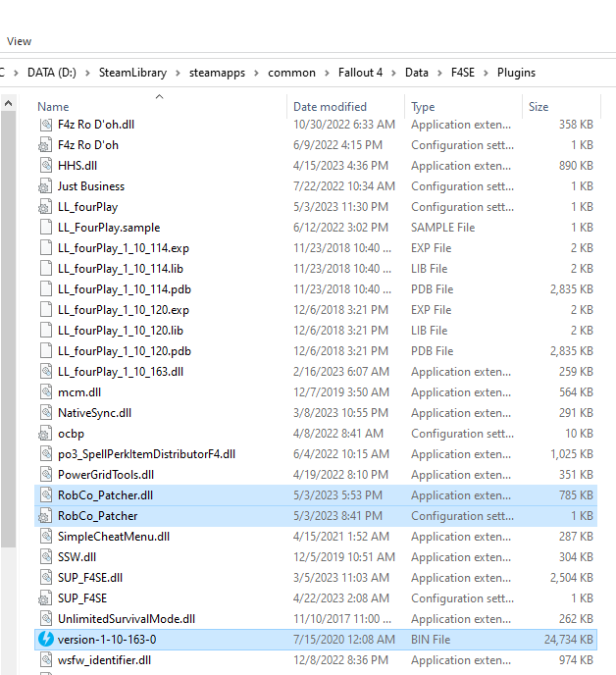The width and height of the screenshot is (616, 675).
Task: Click the F4z Ro D'oh.dll file icon
Action: pos(46,125)
